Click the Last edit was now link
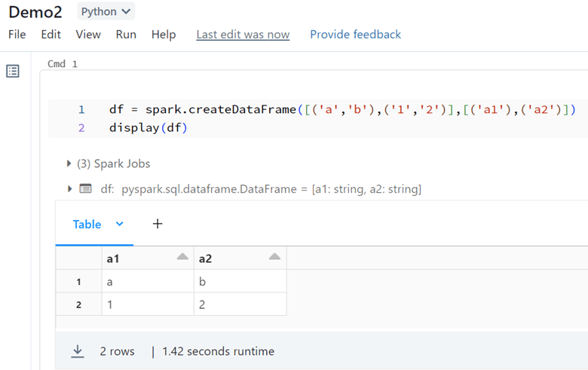The image size is (588, 370). 243,35
